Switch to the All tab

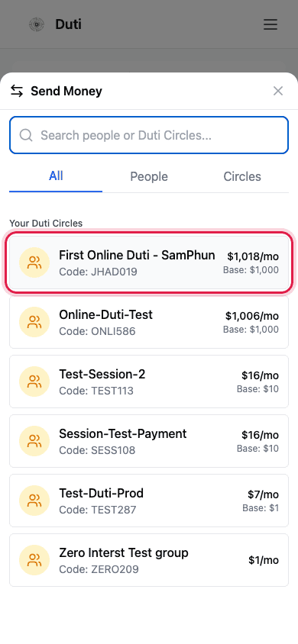(56, 176)
